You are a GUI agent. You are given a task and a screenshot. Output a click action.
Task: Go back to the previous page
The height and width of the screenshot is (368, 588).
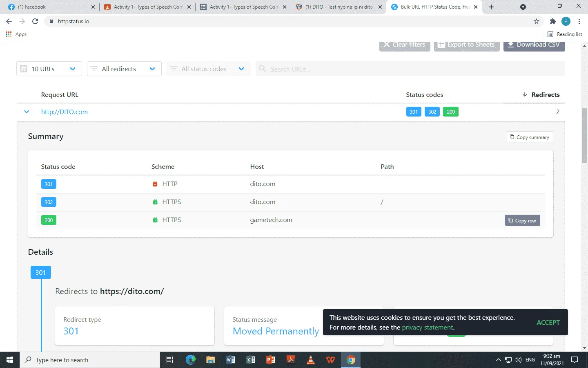[9, 21]
